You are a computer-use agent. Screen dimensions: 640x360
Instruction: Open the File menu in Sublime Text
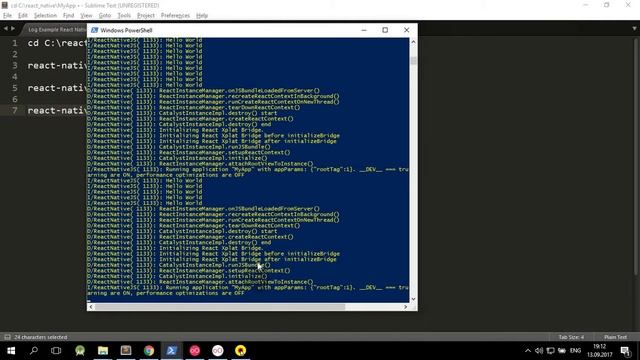pos(7,16)
